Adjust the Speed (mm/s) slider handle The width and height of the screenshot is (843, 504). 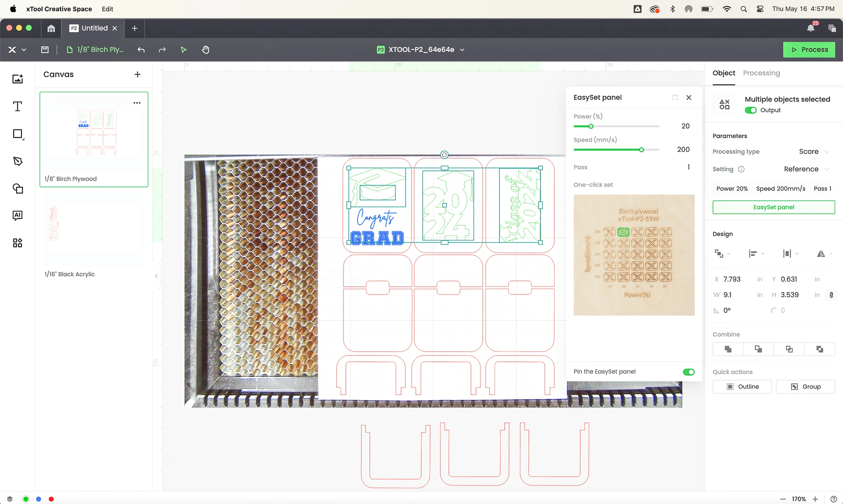point(641,150)
